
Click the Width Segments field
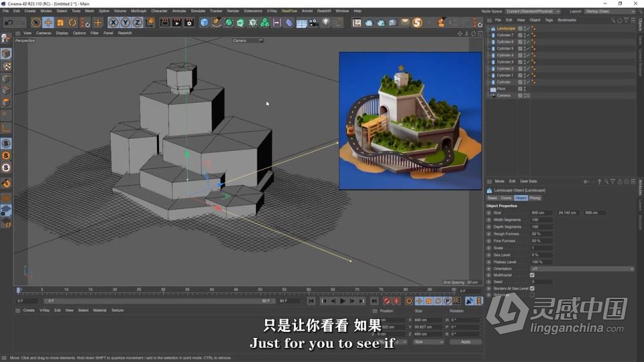[542, 220]
